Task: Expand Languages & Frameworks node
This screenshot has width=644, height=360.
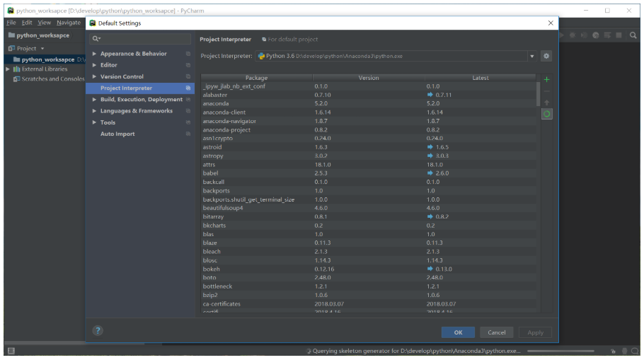Action: click(x=94, y=111)
